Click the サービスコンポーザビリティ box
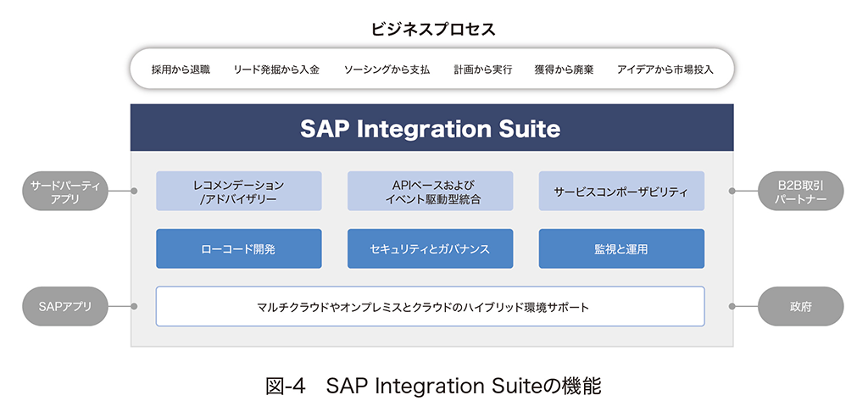Viewport: 868px width, 412px height. click(x=621, y=191)
